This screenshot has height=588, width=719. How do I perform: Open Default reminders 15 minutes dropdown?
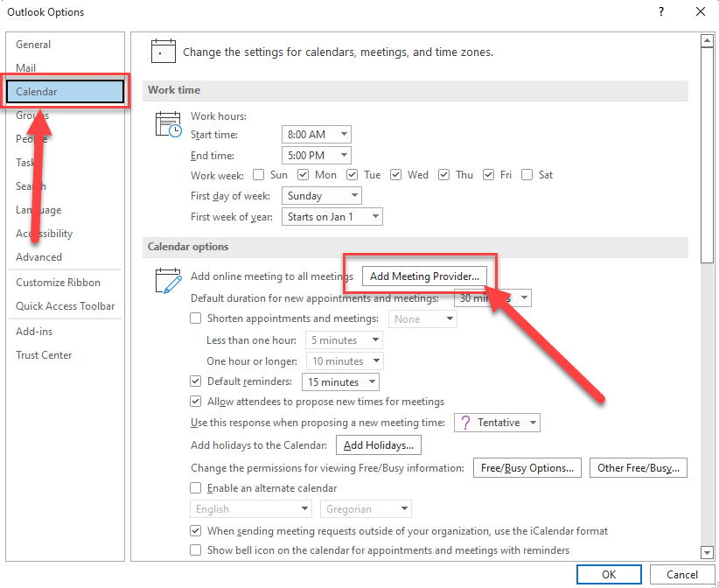point(340,382)
